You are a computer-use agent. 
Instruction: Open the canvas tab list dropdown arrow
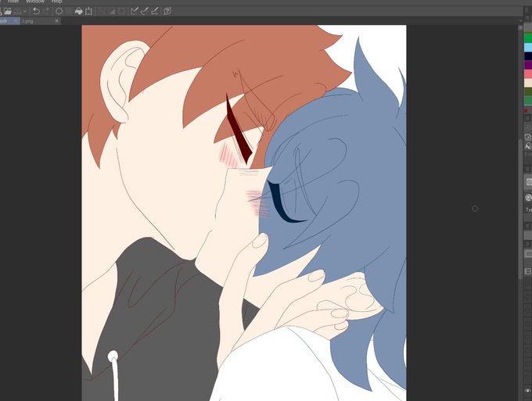521,21
